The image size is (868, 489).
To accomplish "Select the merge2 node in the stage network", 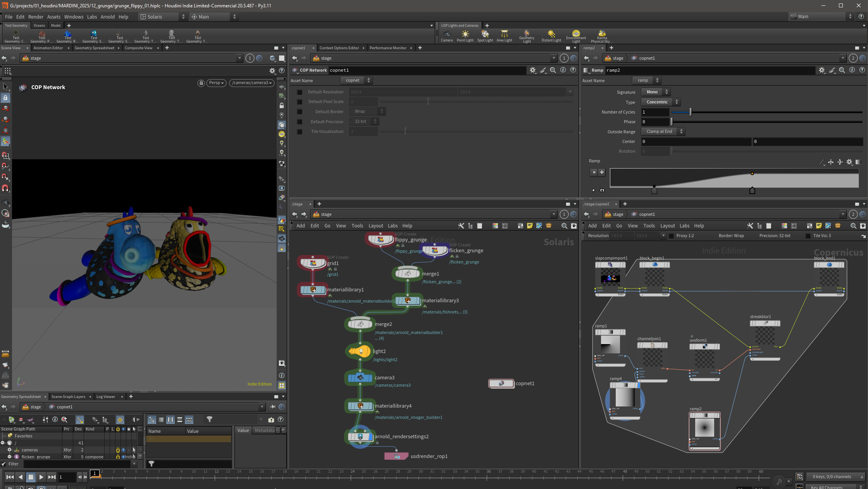I will click(360, 324).
